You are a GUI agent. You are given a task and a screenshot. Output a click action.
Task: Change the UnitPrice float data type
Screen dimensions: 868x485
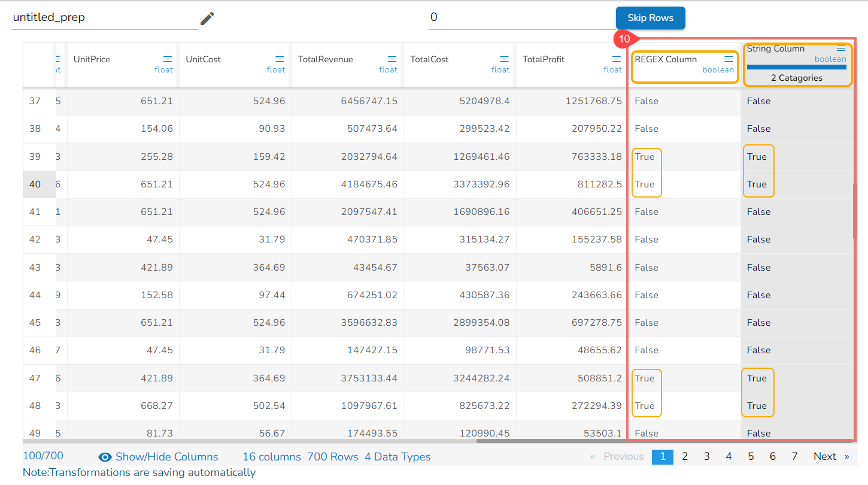[163, 69]
